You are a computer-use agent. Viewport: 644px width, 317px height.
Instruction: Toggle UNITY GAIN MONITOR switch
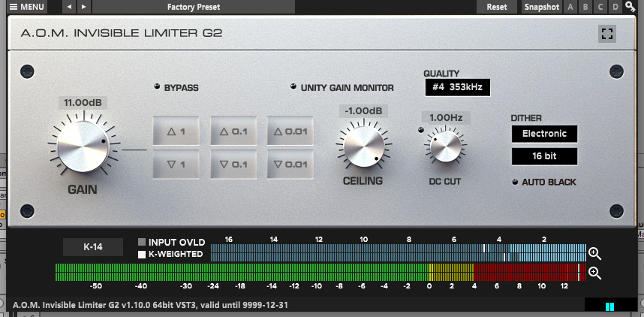click(x=293, y=86)
